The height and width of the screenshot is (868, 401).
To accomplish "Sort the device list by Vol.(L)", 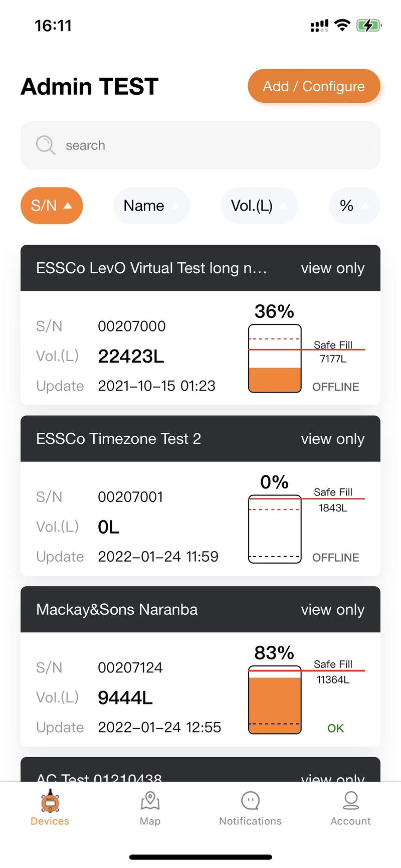I will click(260, 206).
